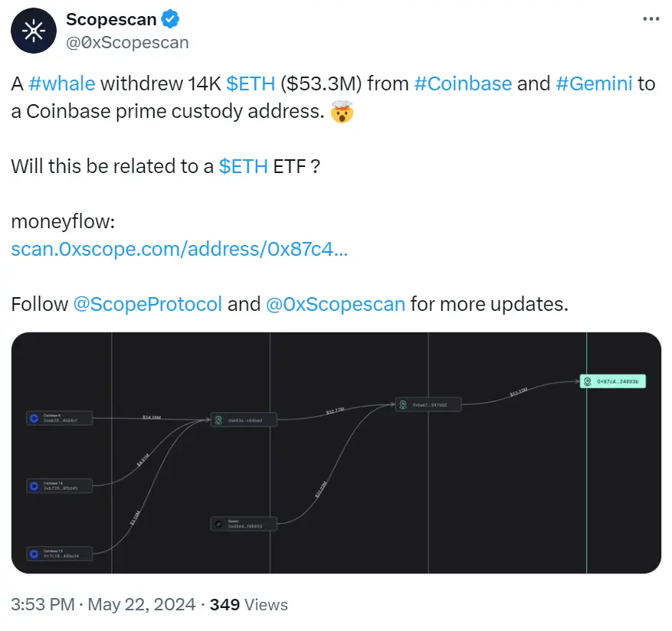Select the Coinbase 6 address box 0xab28...4bd4cf
The width and height of the screenshot is (672, 631).
click(60, 418)
